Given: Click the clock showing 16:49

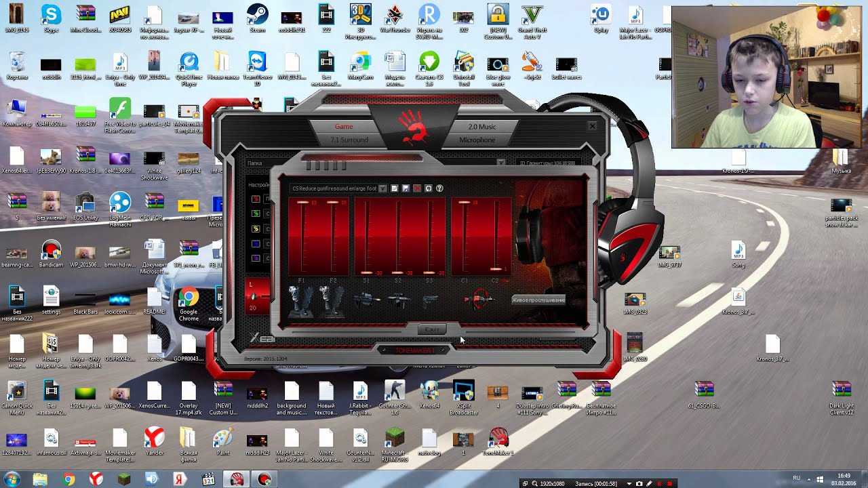Looking at the screenshot, I should click(x=844, y=476).
